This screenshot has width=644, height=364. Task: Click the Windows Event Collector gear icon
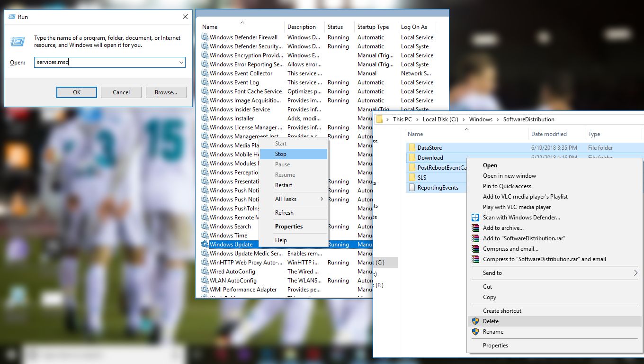205,73
